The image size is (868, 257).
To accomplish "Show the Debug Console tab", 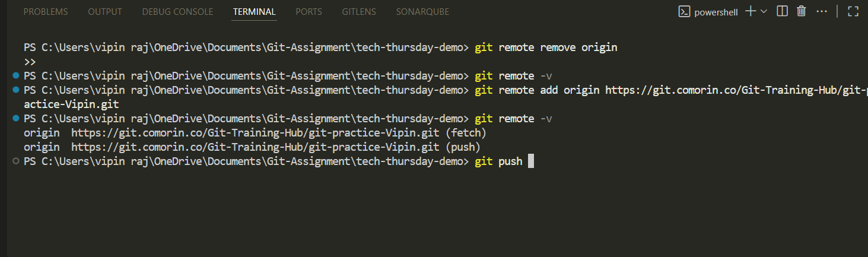I will [x=177, y=12].
